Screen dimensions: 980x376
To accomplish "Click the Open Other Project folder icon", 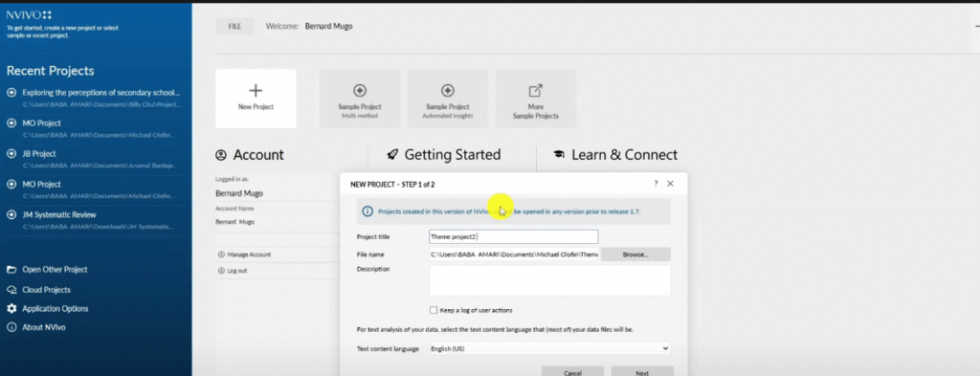I will [x=11, y=270].
